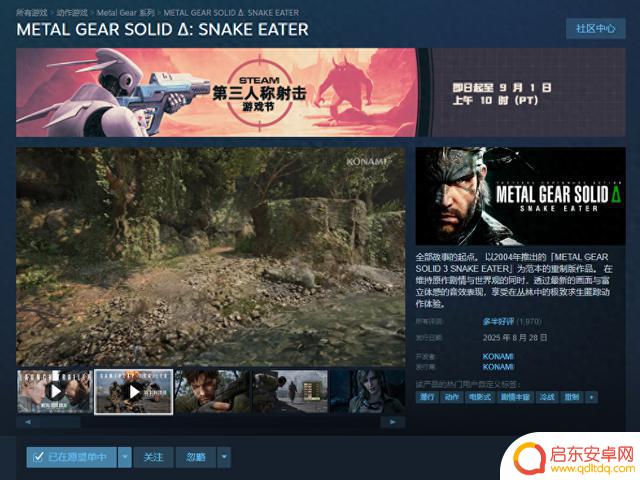Click the METAL GEAR SOLID Δ: SNAKE EATER breadcrumb
Viewport: 640px width, 480px height.
(231, 13)
